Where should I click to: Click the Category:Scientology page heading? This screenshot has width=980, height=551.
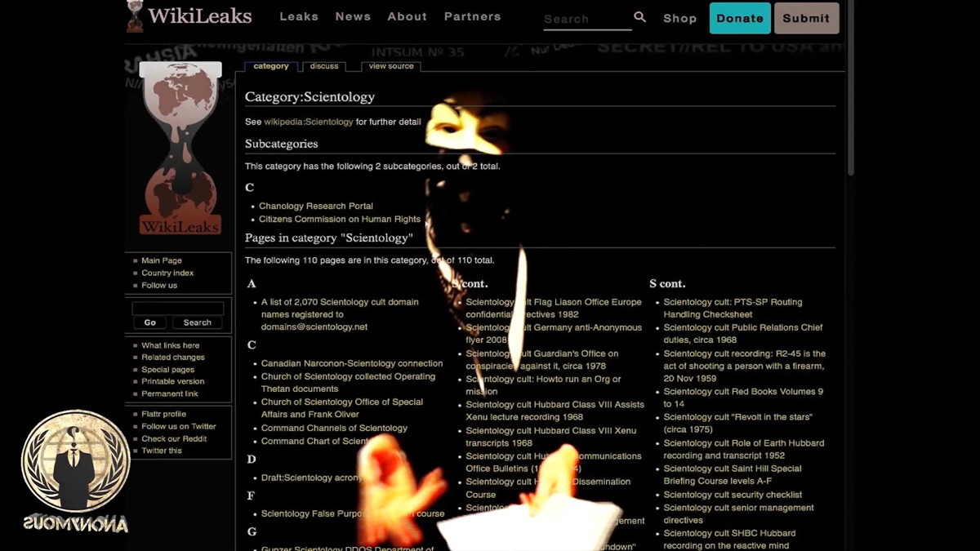tap(310, 96)
